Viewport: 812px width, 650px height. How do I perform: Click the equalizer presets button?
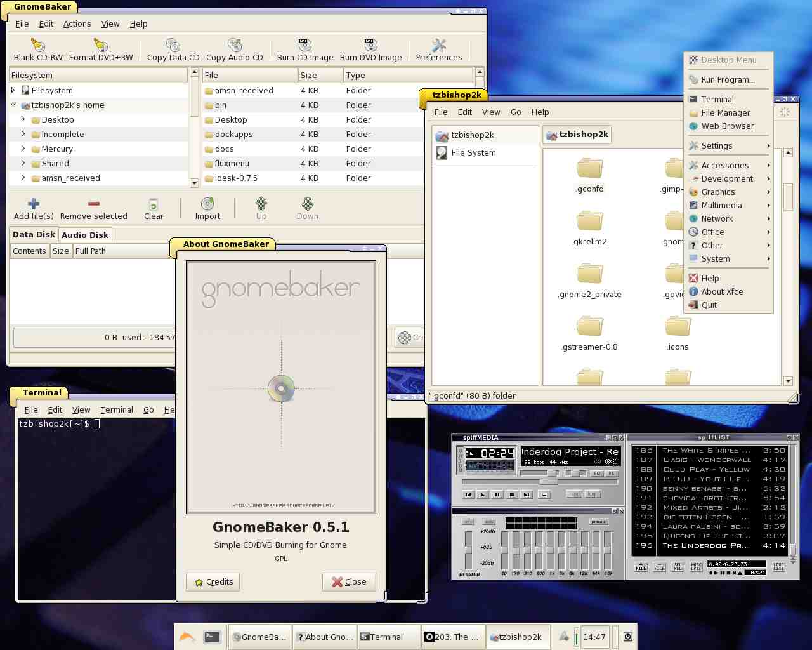pyautogui.click(x=598, y=522)
